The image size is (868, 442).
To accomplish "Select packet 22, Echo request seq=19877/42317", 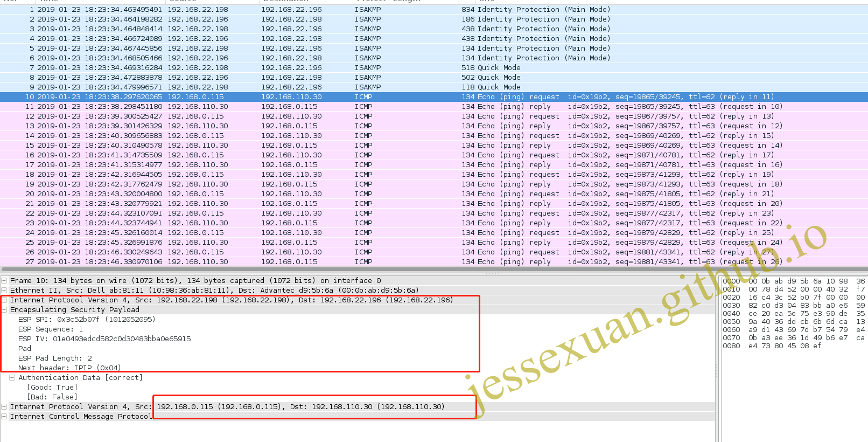I will tap(434, 213).
